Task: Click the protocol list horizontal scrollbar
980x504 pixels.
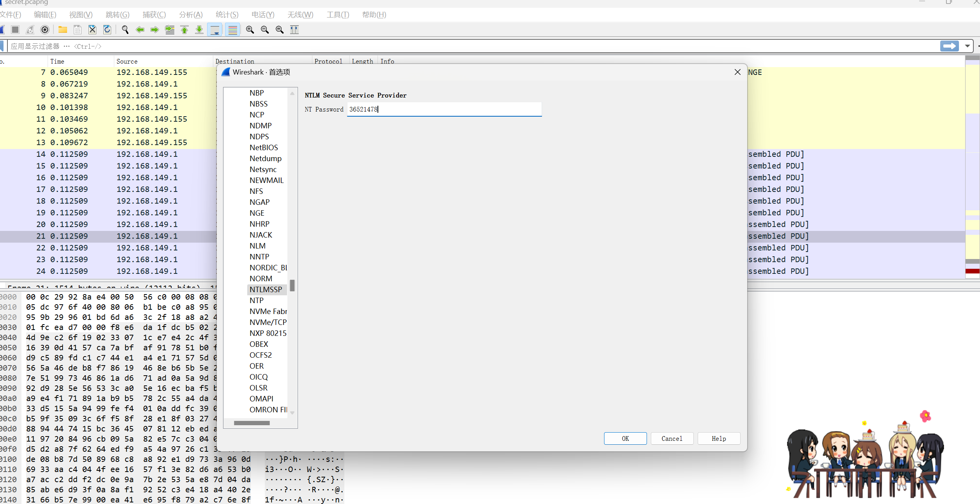Action: 252,423
